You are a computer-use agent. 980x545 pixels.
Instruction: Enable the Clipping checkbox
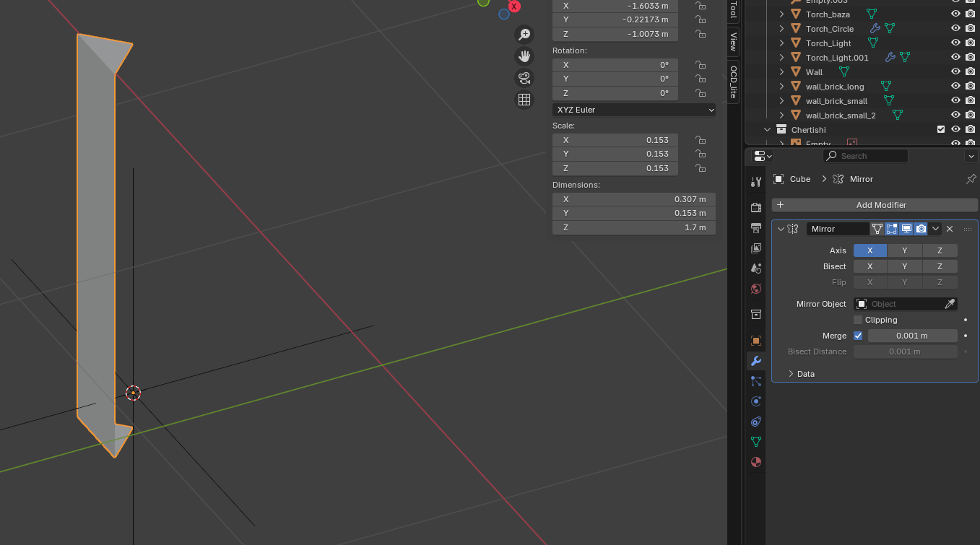pyautogui.click(x=858, y=320)
